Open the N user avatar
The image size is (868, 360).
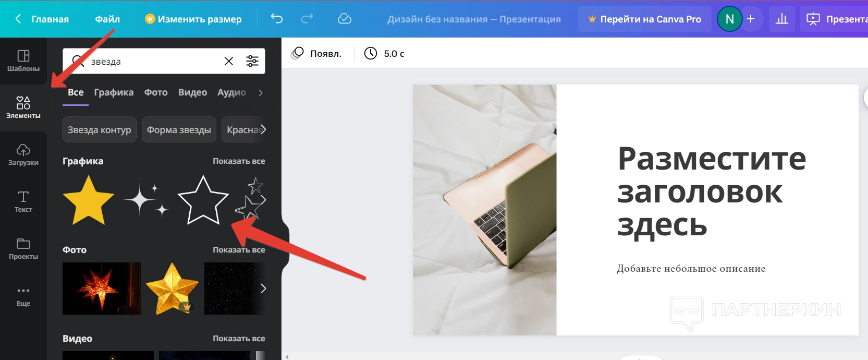pyautogui.click(x=729, y=19)
